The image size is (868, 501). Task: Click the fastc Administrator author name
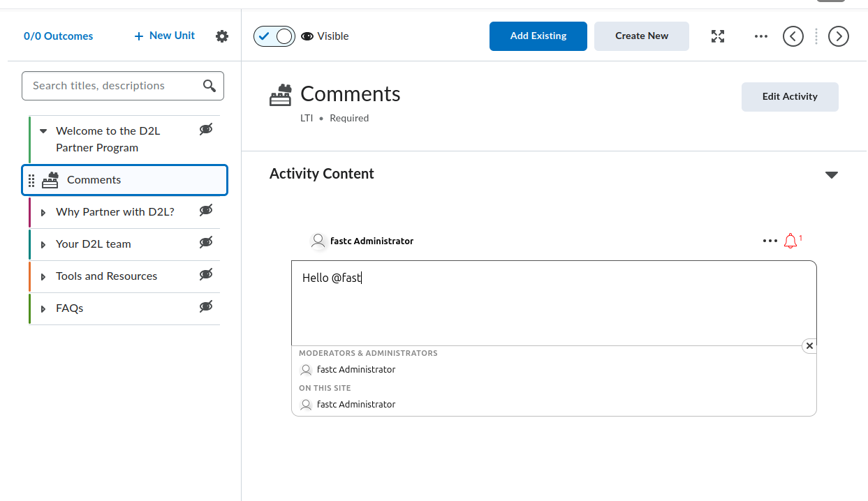click(372, 241)
